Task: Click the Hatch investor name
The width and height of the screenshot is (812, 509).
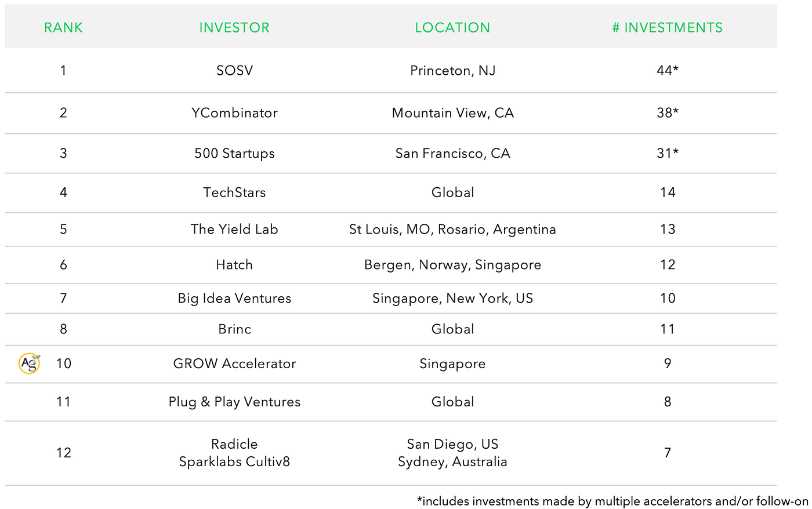Action: tap(234, 265)
